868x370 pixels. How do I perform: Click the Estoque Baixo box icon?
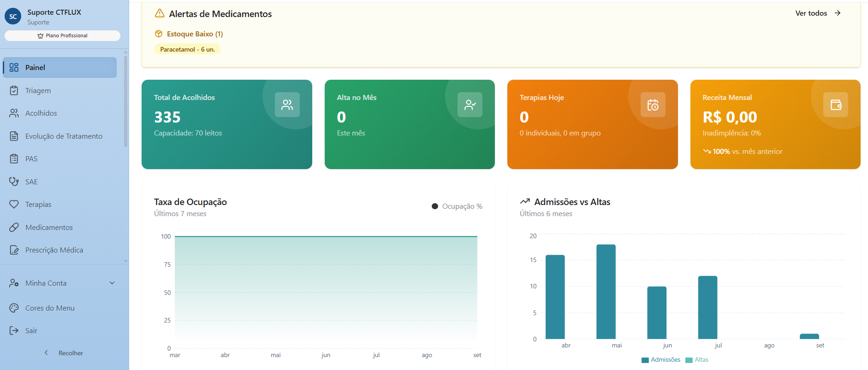[x=159, y=34]
